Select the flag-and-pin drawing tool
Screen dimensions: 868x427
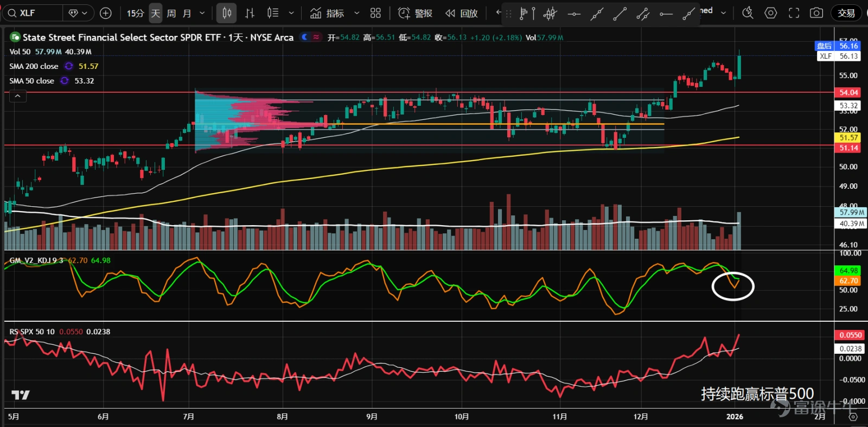click(x=527, y=14)
